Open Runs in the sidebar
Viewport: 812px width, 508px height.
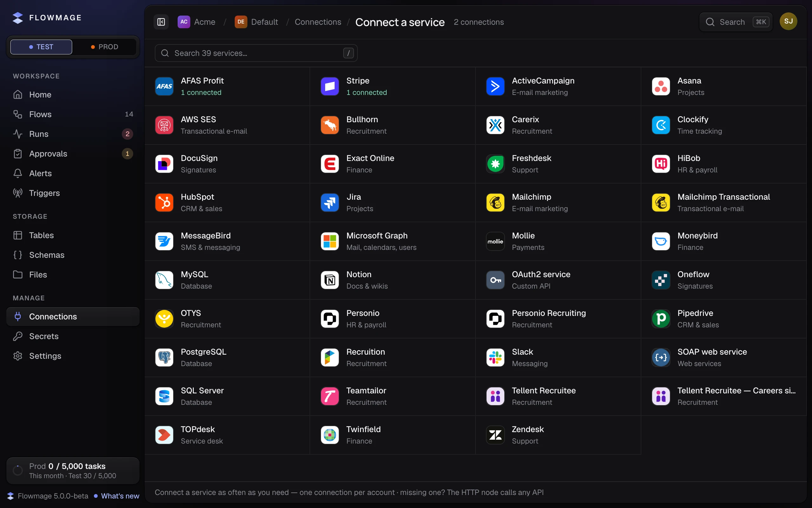pos(73,134)
